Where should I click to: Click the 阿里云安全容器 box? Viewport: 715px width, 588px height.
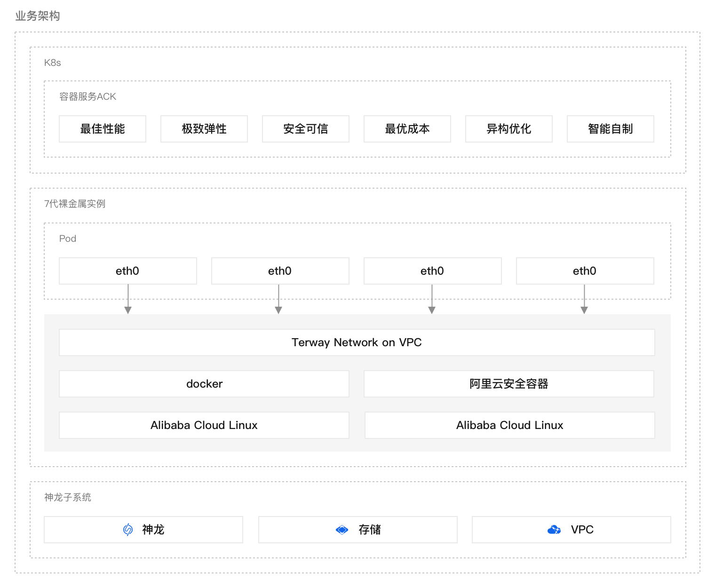[x=509, y=384]
